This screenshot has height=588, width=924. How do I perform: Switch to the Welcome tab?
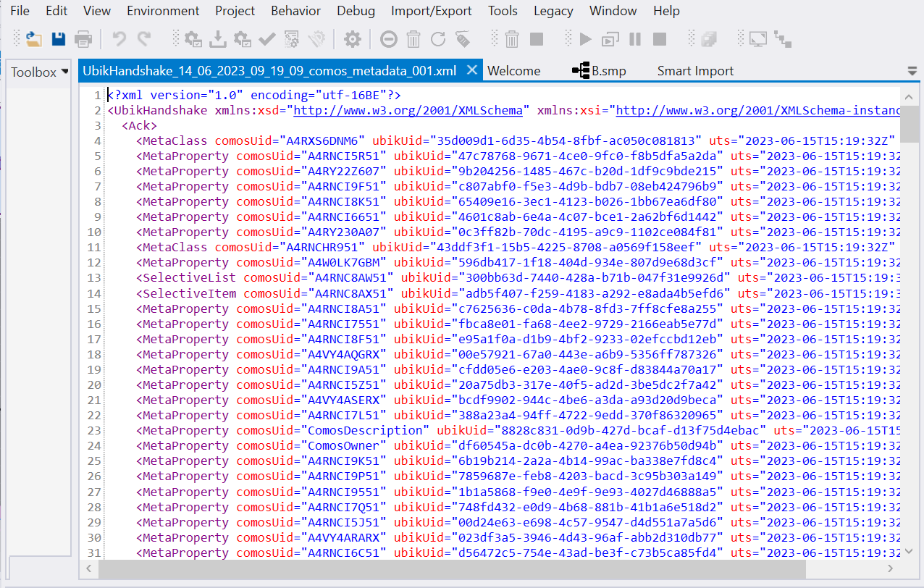pyautogui.click(x=513, y=71)
